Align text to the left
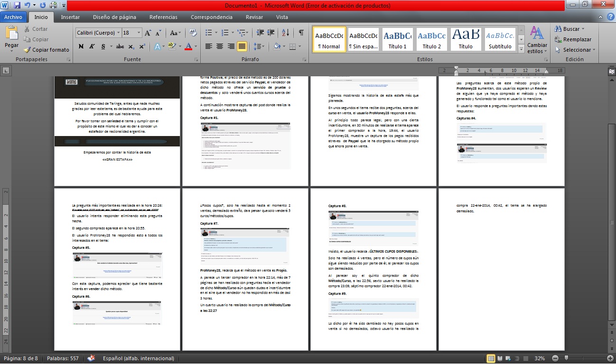 (209, 46)
